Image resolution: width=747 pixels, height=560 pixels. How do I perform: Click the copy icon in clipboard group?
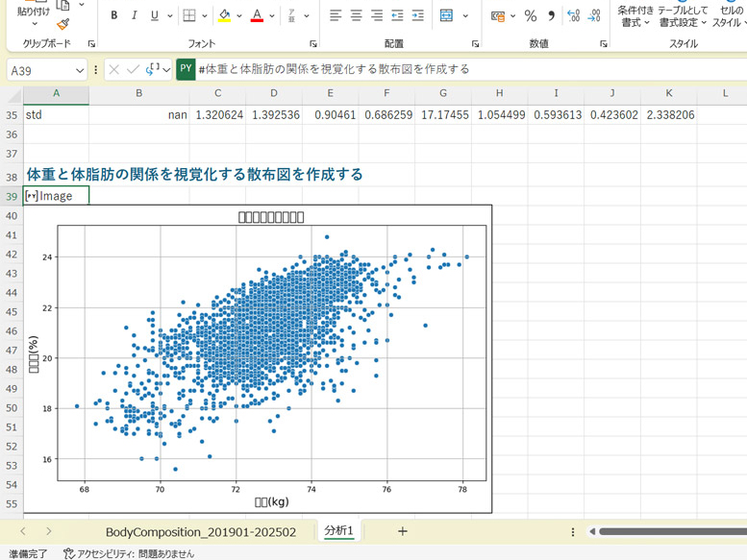(x=62, y=5)
